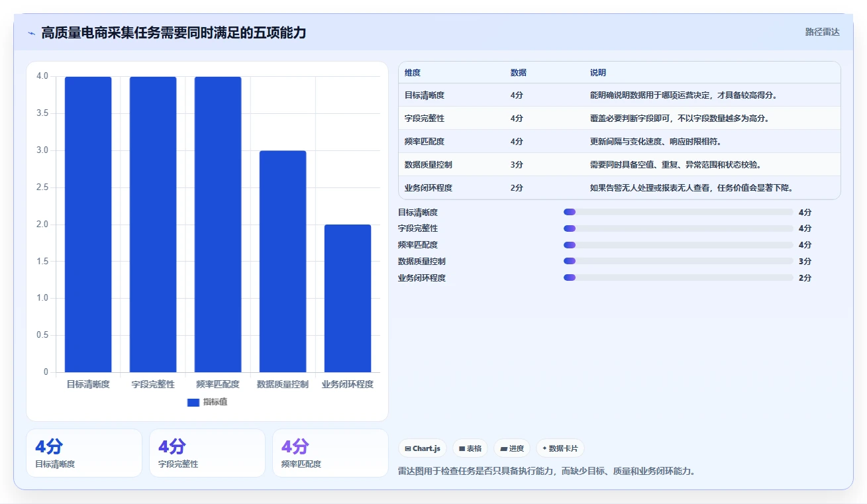Click the footer note starting 雷达图用于检查任务
The height and width of the screenshot is (504, 867).
(546, 472)
